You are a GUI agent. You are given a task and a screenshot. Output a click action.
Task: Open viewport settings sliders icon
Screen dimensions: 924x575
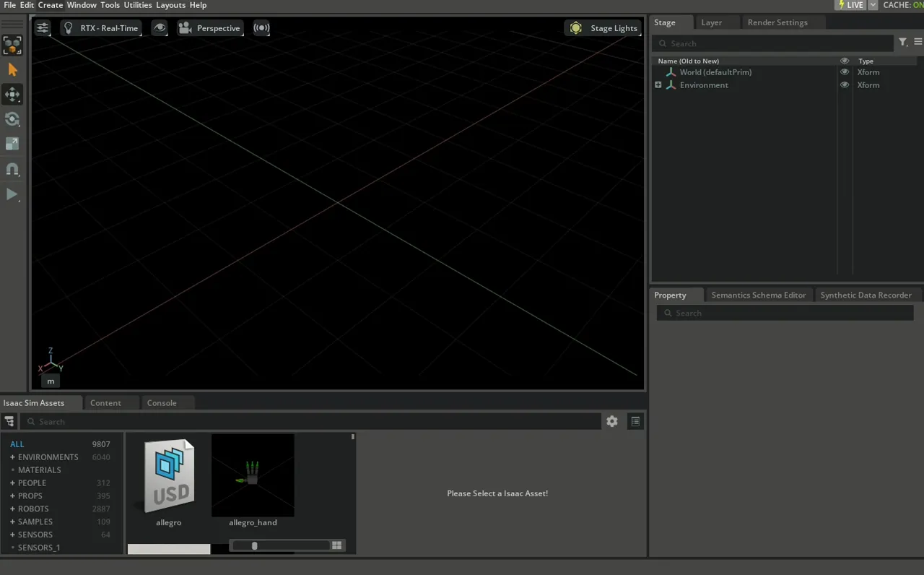43,28
